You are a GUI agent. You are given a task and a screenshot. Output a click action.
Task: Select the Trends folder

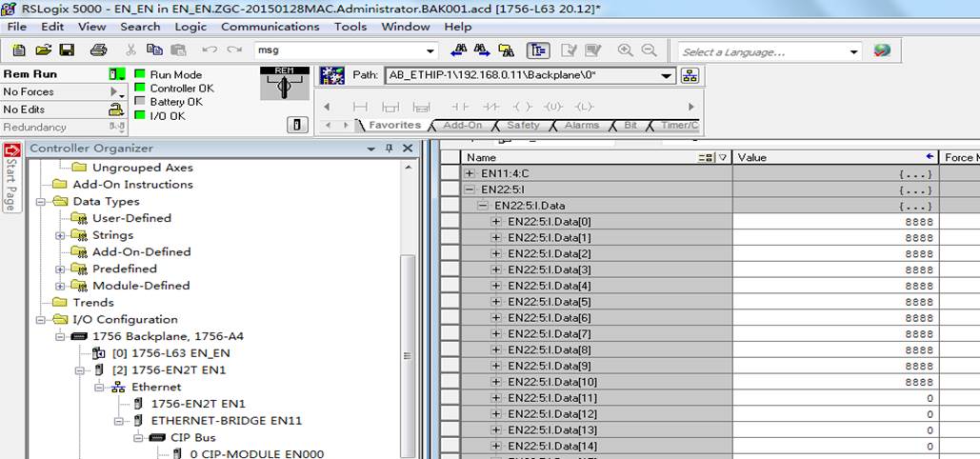pyautogui.click(x=93, y=303)
